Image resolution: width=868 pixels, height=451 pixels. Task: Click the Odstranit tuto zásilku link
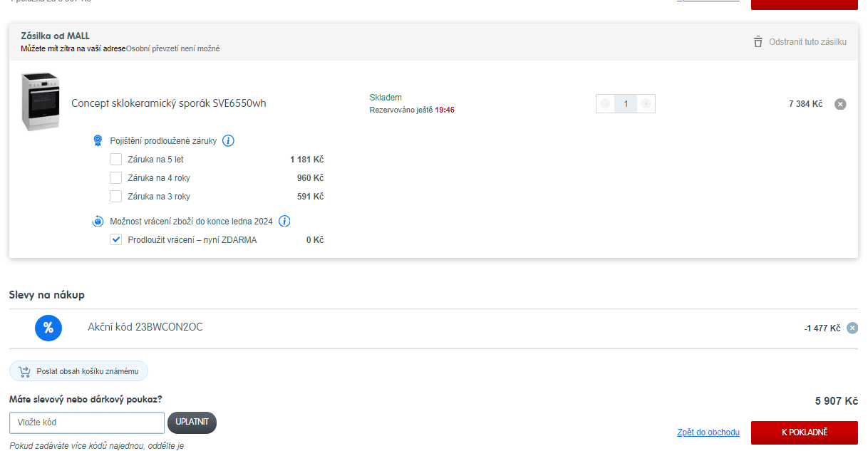tap(807, 42)
